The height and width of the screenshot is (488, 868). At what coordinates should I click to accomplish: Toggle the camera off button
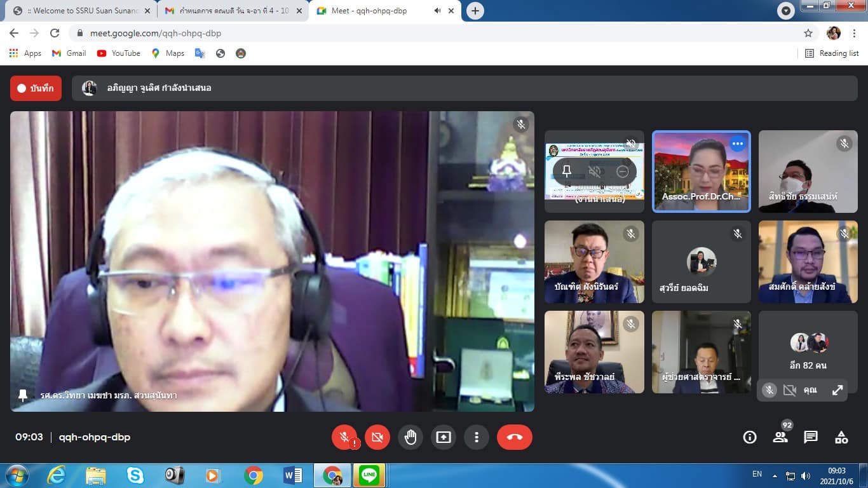pos(377,437)
